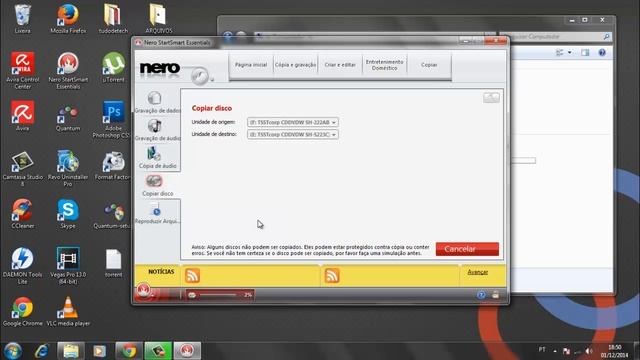Open Gravação de áudio in Nero sidebar
The height and width of the screenshot is (360, 640).
tap(158, 130)
